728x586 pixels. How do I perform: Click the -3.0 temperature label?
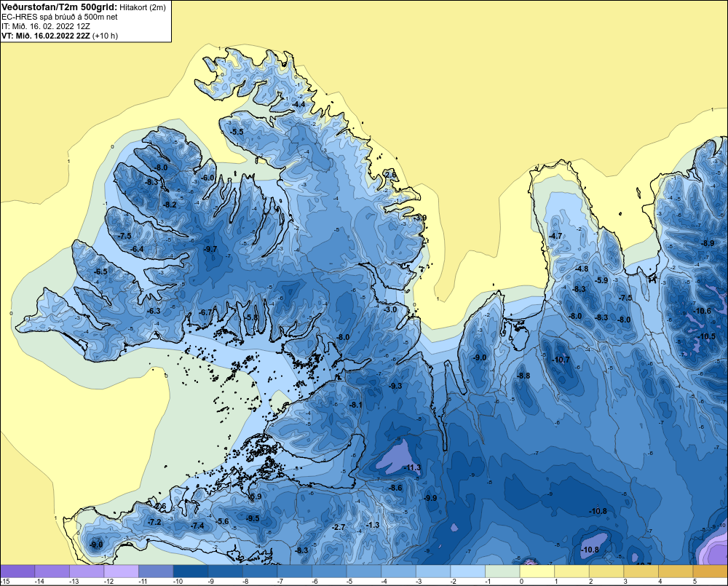[390, 309]
